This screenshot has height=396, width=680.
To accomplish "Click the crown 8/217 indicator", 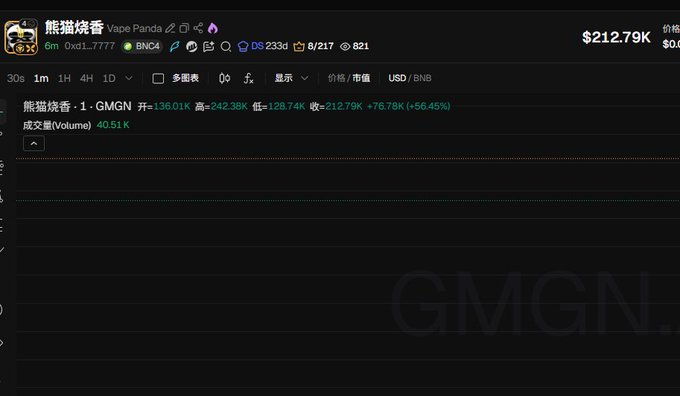I will tap(314, 46).
